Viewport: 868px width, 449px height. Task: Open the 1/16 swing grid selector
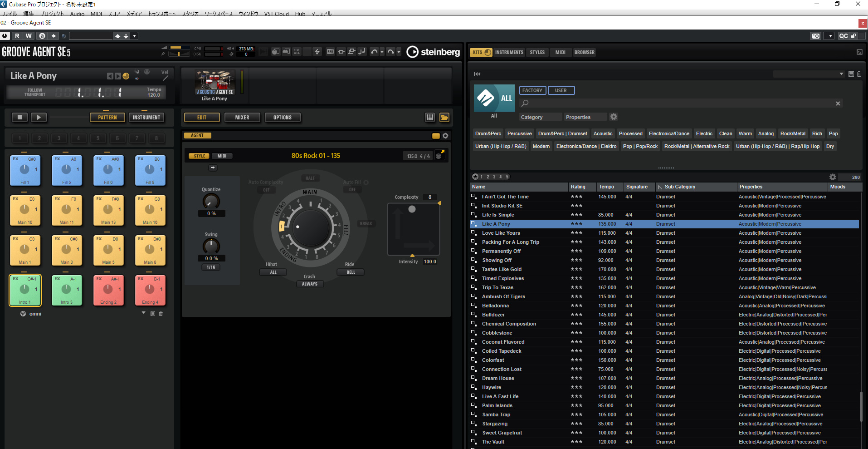pos(211,267)
